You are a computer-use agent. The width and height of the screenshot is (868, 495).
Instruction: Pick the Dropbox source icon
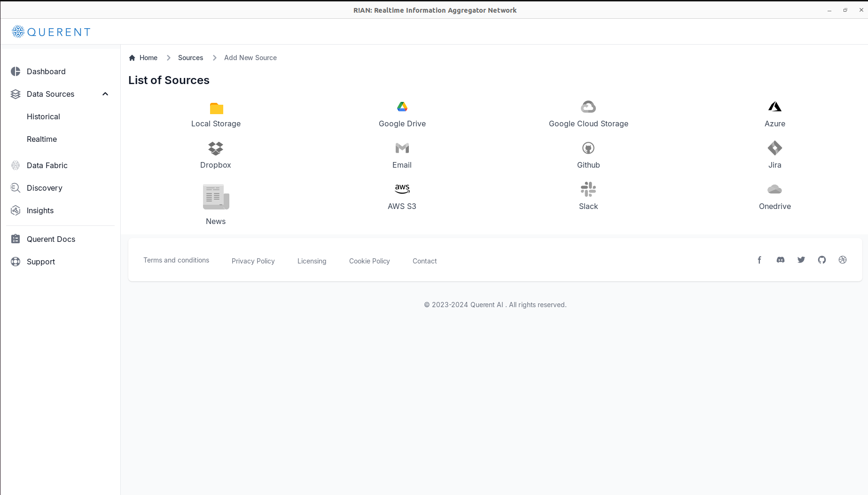pos(216,148)
